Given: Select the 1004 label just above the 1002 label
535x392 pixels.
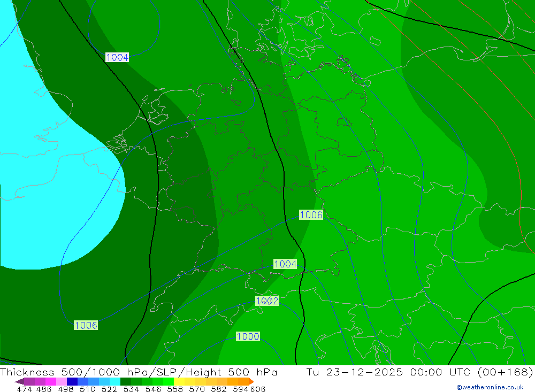Looking at the screenshot, I should pyautogui.click(x=285, y=264).
